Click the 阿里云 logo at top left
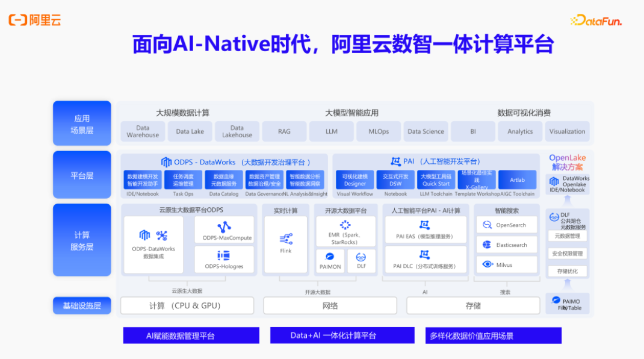The width and height of the screenshot is (644, 359). pyautogui.click(x=35, y=20)
